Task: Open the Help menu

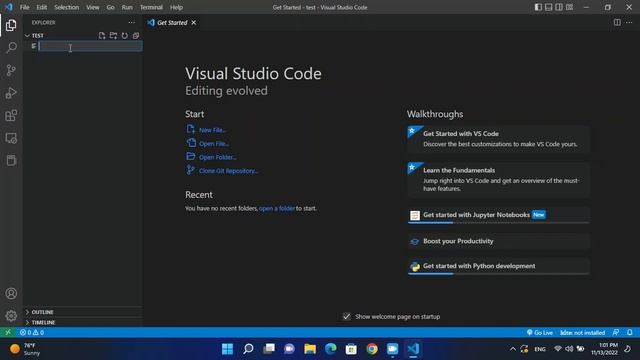Action: [x=176, y=7]
